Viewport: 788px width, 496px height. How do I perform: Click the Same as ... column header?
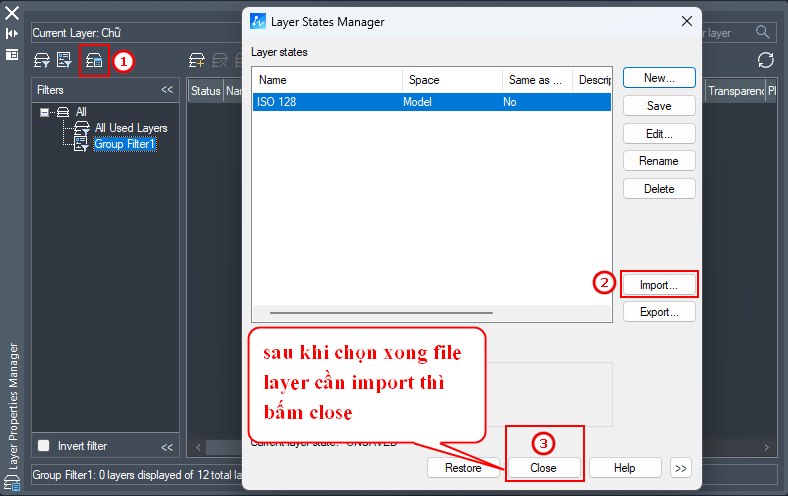(x=537, y=80)
